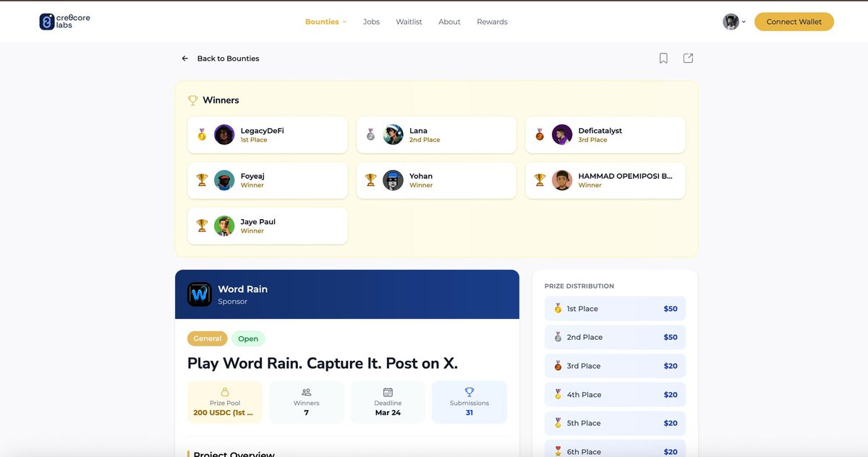The image size is (868, 457).
Task: Click the General category tag
Action: [x=208, y=338]
